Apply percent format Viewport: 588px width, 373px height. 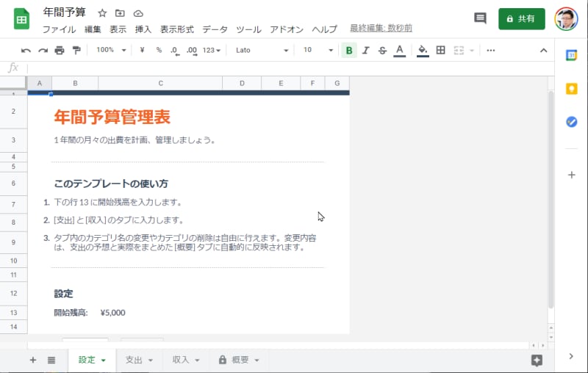click(x=159, y=50)
